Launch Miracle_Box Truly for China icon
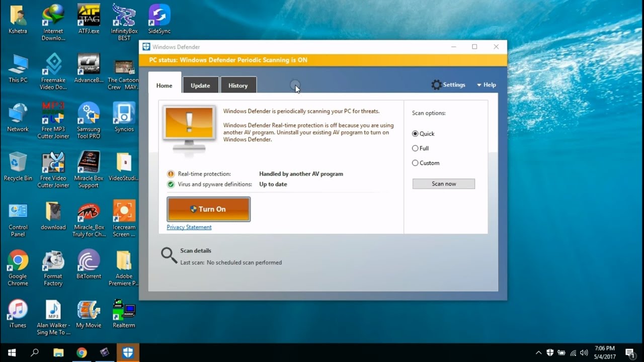This screenshot has height=362, width=644. click(89, 219)
